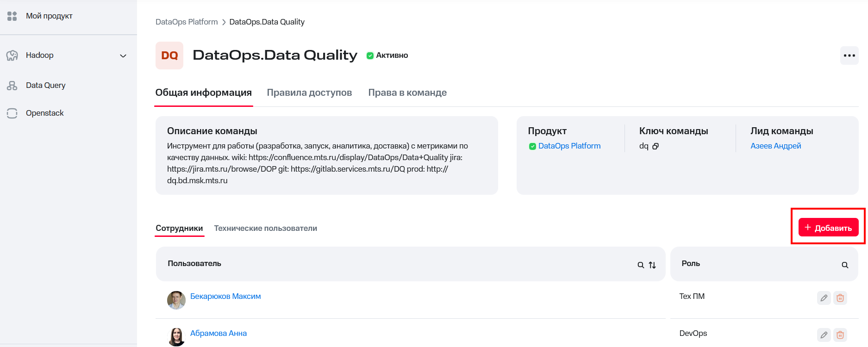Switch to Права в команде tab
Viewport: 868px width, 347px height.
407,93
